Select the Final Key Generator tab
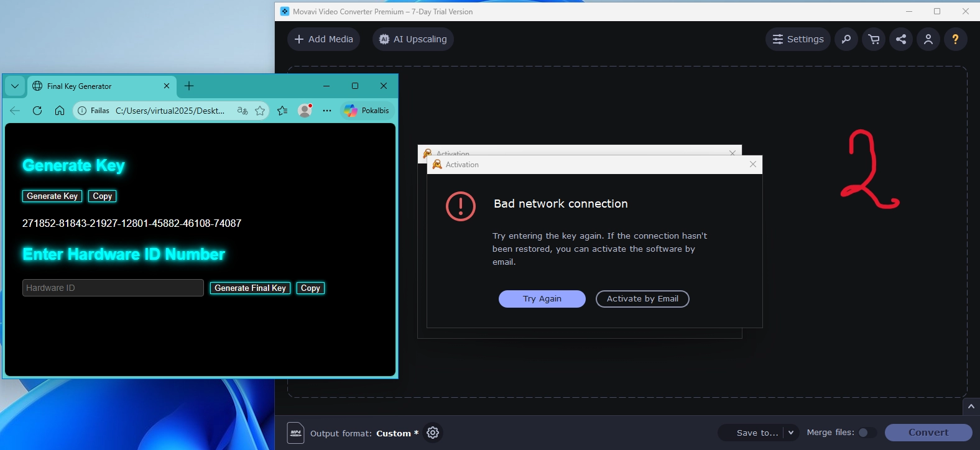Screen dimensions: 980x450 93,86
